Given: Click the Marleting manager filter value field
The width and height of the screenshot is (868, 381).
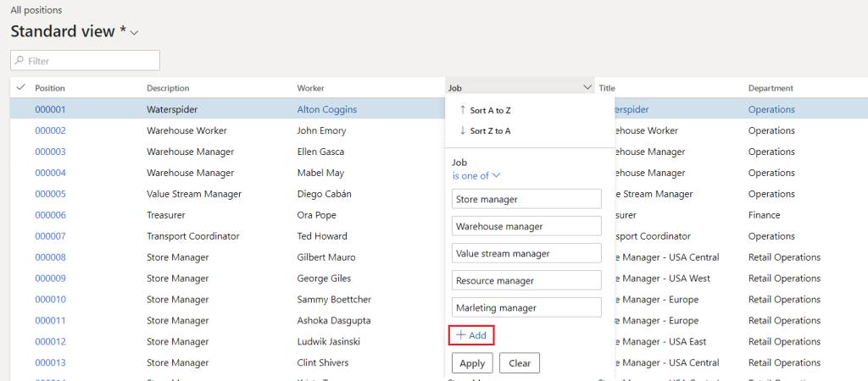Looking at the screenshot, I should point(526,307).
